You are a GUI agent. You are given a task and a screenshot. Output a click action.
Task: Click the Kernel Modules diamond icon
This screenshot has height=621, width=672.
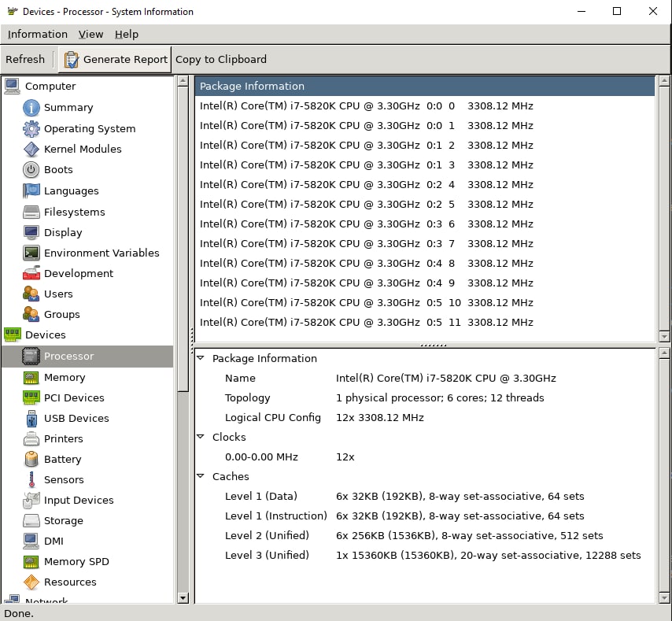pos(31,149)
